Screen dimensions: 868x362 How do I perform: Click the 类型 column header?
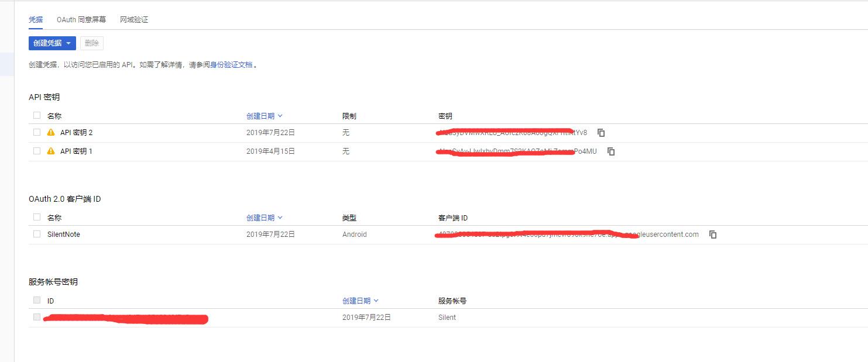pyautogui.click(x=349, y=218)
